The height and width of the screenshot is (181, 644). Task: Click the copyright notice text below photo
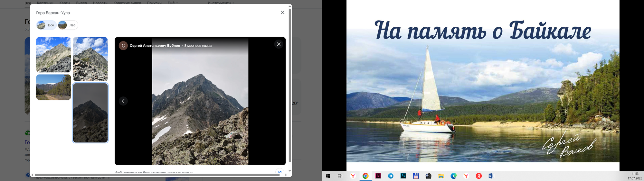point(154,172)
